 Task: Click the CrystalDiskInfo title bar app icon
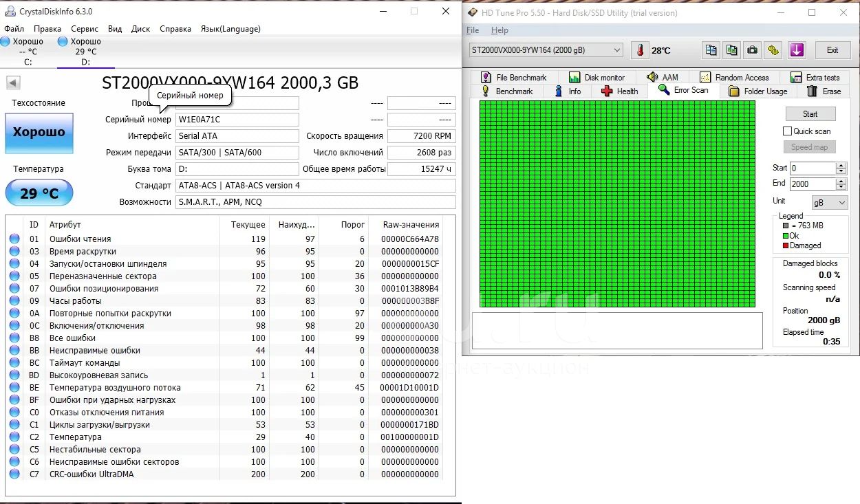[x=9, y=12]
